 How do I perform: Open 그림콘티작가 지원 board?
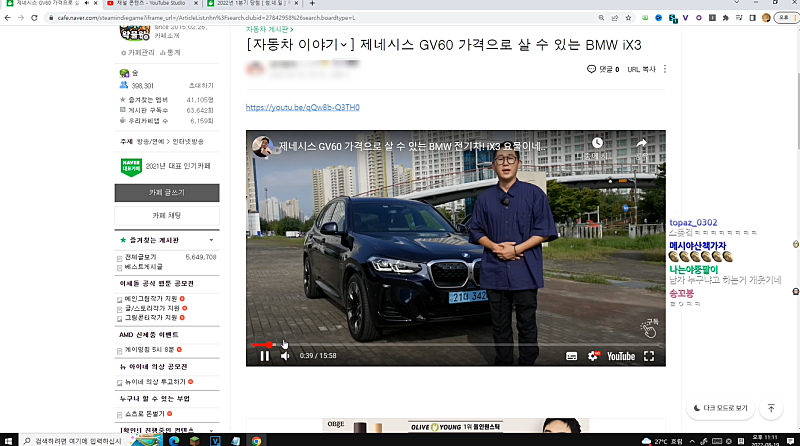151,317
